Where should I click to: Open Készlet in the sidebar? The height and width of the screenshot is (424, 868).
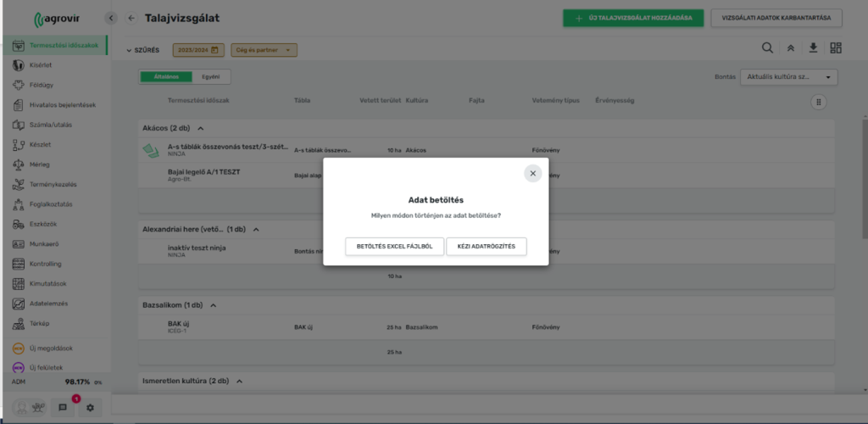tap(40, 144)
